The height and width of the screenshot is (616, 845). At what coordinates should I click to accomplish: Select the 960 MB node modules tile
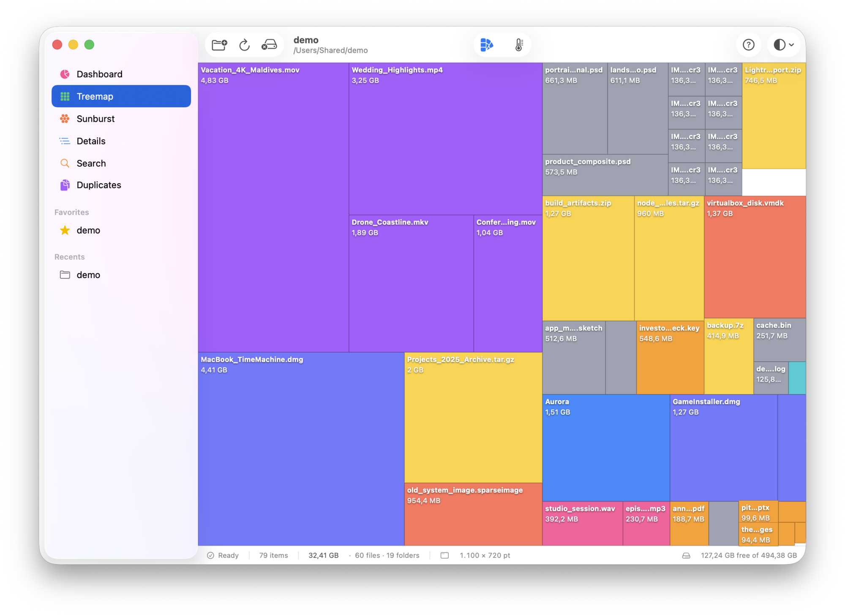pyautogui.click(x=669, y=258)
